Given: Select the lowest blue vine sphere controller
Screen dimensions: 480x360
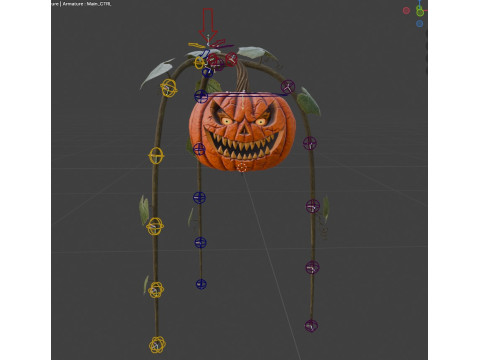Looking at the screenshot, I should coord(201,284).
